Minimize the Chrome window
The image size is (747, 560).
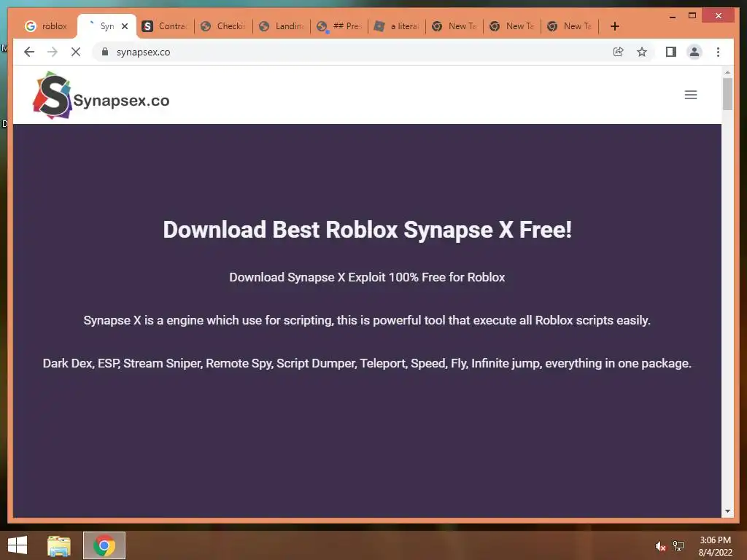pyautogui.click(x=672, y=16)
